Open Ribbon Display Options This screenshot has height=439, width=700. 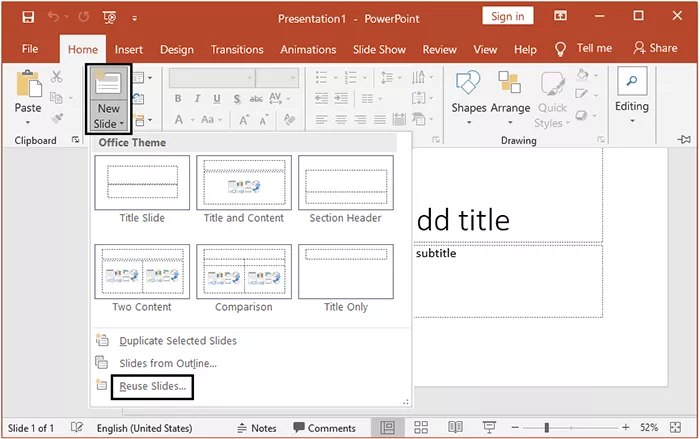tap(560, 16)
